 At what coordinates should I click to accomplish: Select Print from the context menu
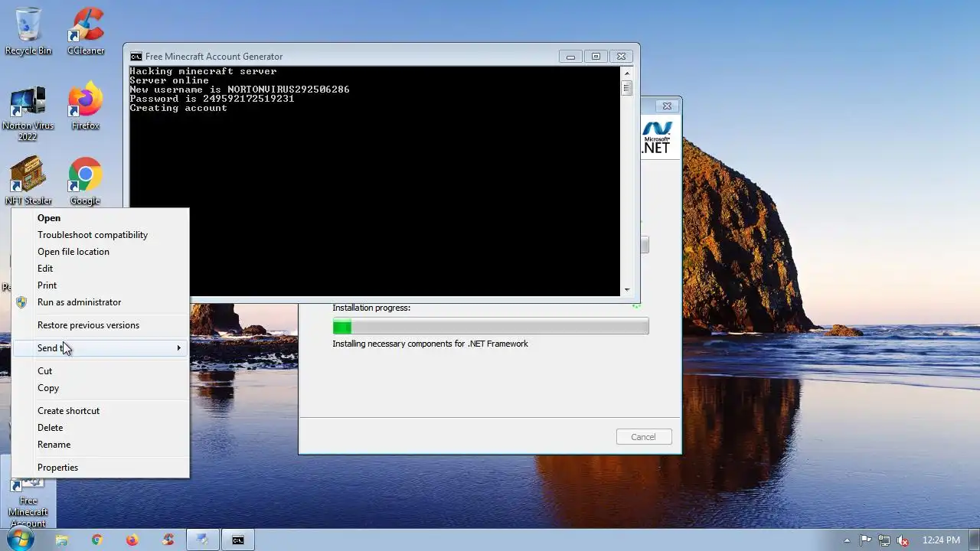[x=100, y=285]
